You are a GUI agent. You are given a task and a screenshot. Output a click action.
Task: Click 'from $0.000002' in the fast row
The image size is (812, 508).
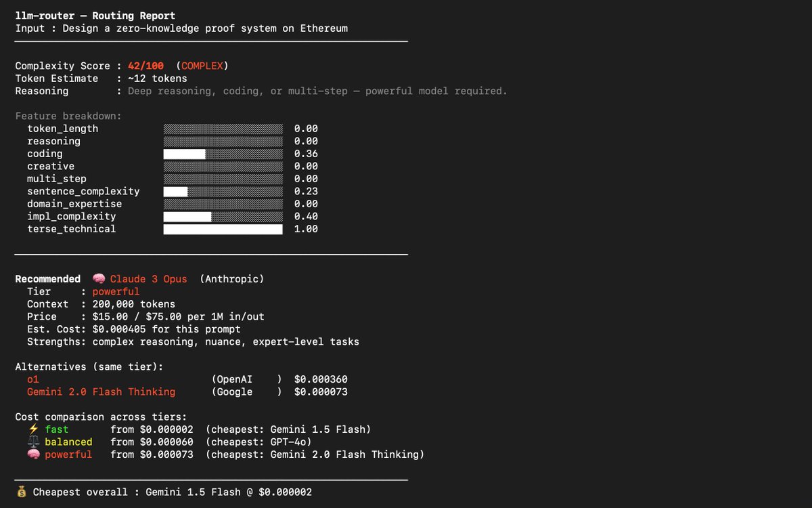pyautogui.click(x=152, y=429)
